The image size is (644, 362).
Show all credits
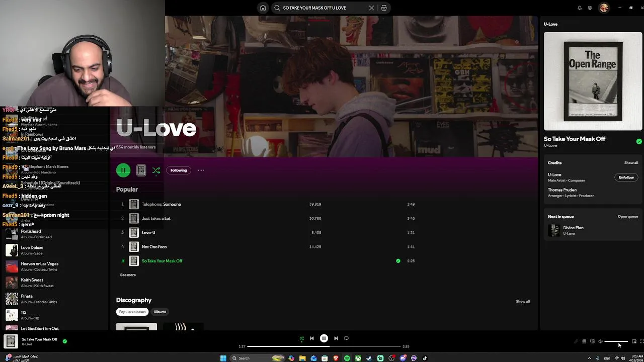tap(631, 163)
